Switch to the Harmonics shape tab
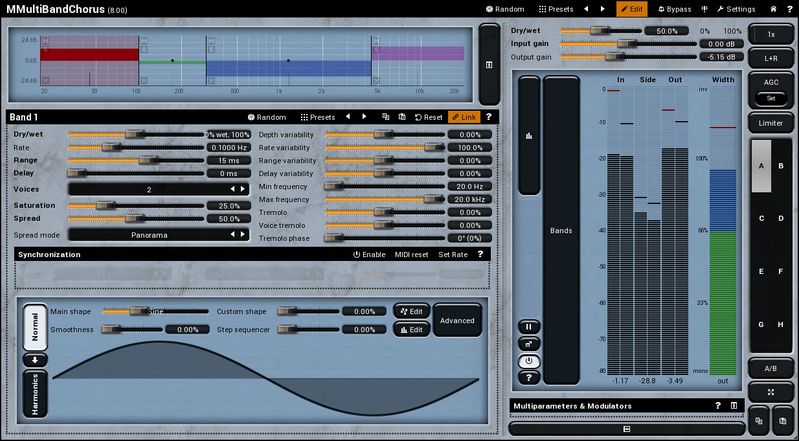 (x=35, y=392)
